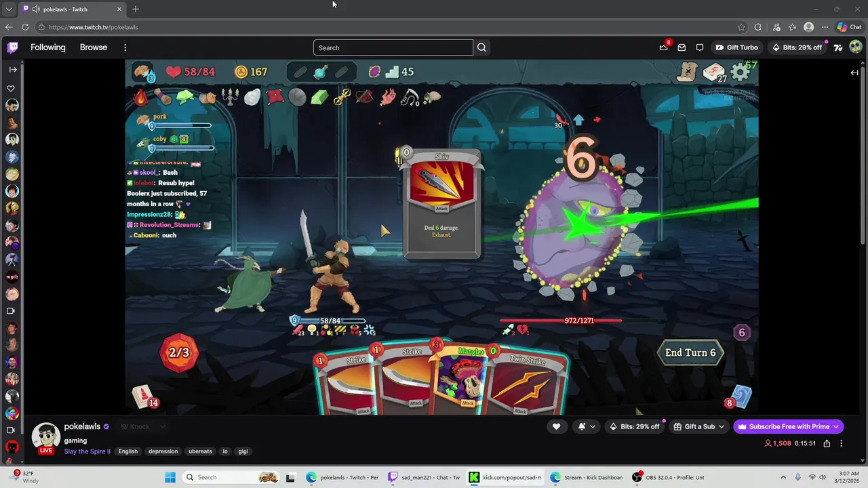Screen dimensions: 868x488
Task: Select the Shiv card
Action: (x=442, y=204)
